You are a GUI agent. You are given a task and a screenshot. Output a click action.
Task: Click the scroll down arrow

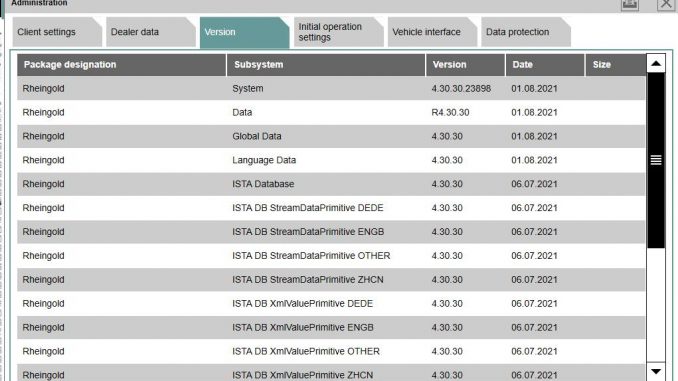pyautogui.click(x=656, y=371)
